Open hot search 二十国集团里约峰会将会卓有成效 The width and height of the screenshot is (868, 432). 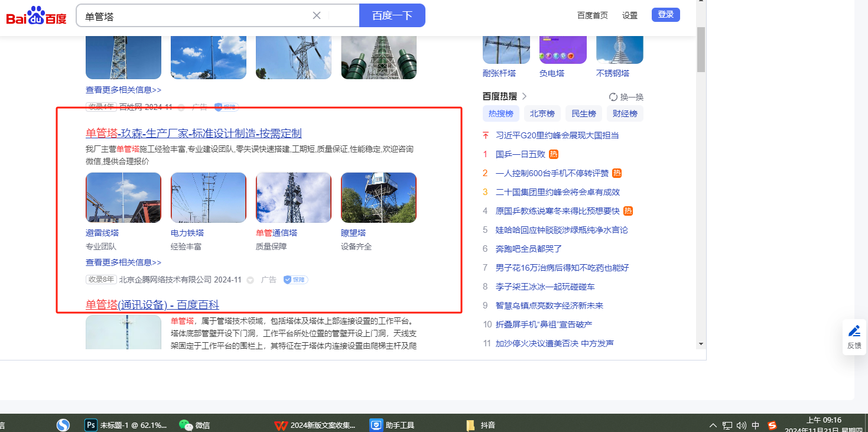pyautogui.click(x=558, y=192)
